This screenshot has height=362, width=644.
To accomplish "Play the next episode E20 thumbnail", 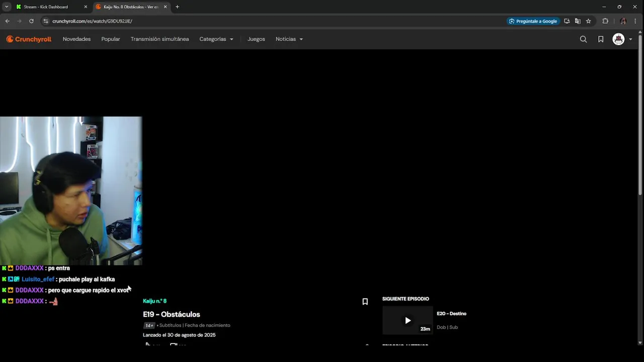I will [x=408, y=320].
